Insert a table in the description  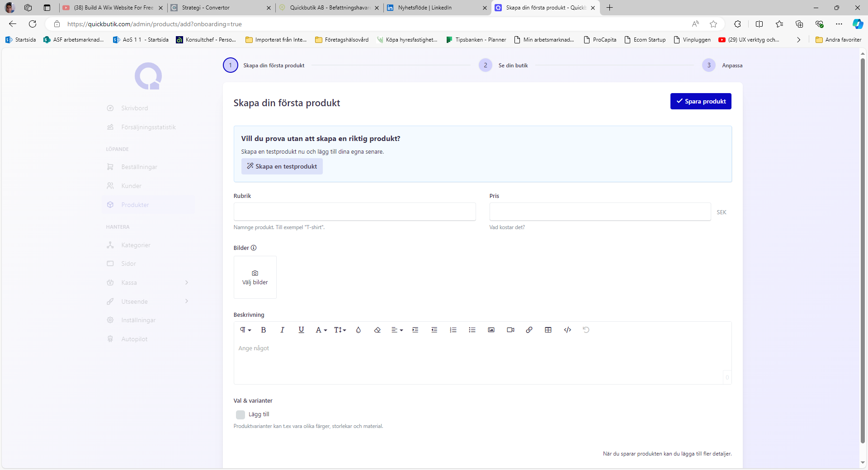coord(548,330)
